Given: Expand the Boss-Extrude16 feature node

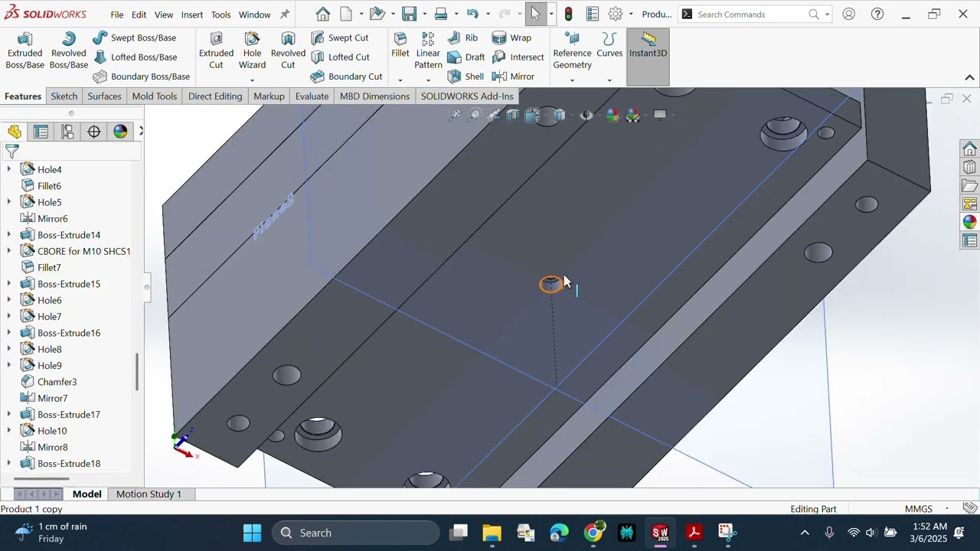Looking at the screenshot, I should [9, 333].
